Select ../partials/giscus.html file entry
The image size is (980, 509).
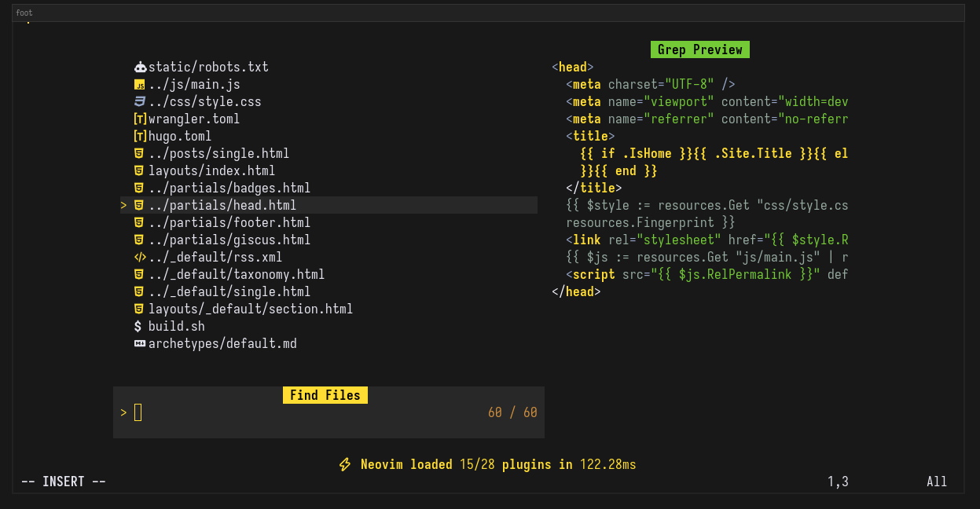[229, 240]
